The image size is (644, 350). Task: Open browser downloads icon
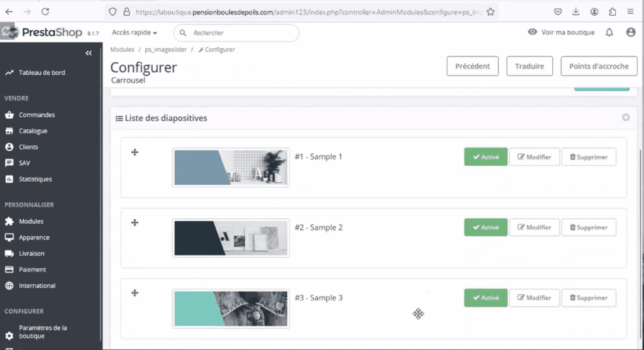point(576,12)
